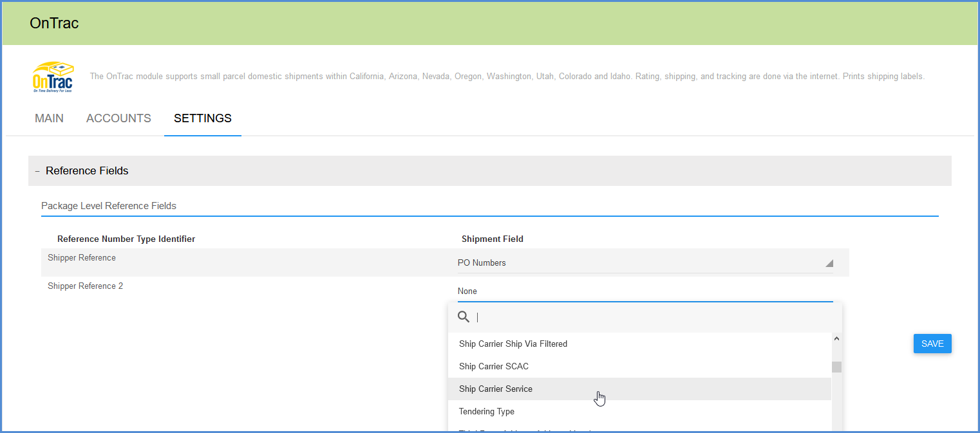Viewport: 980px width, 433px height.
Task: Open the SETTINGS tab
Action: [x=202, y=118]
